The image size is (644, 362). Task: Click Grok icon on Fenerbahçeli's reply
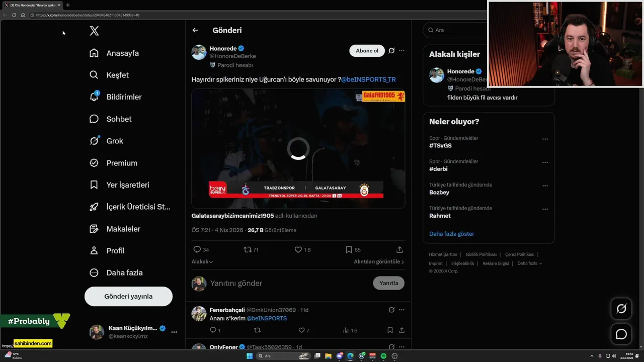(x=391, y=310)
